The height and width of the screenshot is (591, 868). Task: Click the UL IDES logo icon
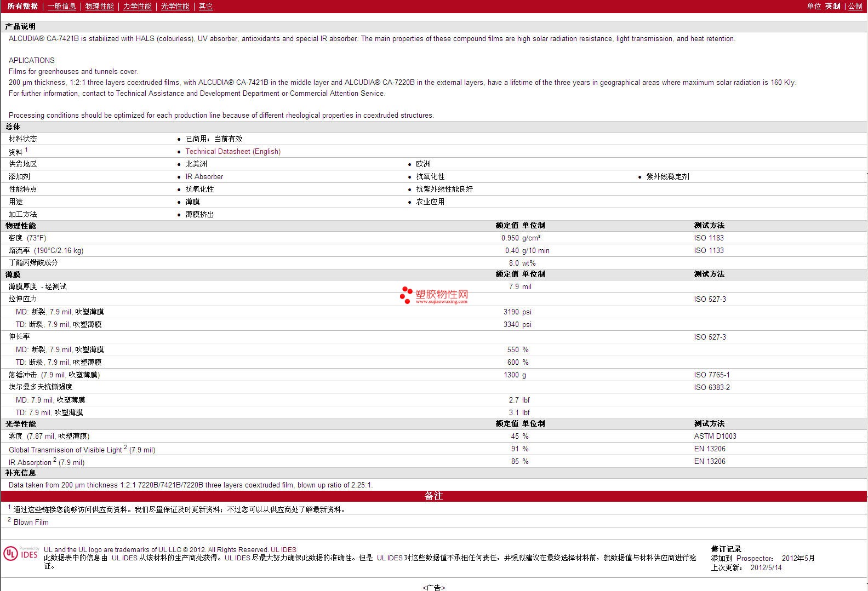21,554
